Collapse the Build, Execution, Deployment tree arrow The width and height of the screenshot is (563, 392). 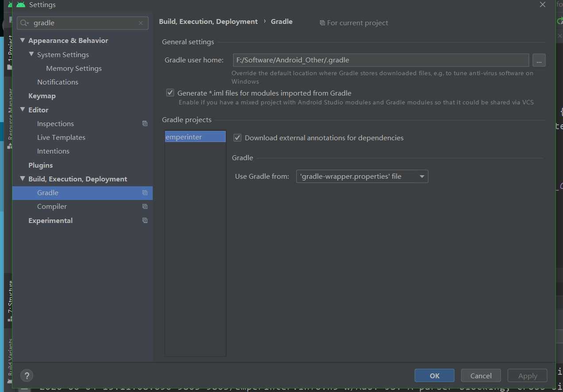23,179
